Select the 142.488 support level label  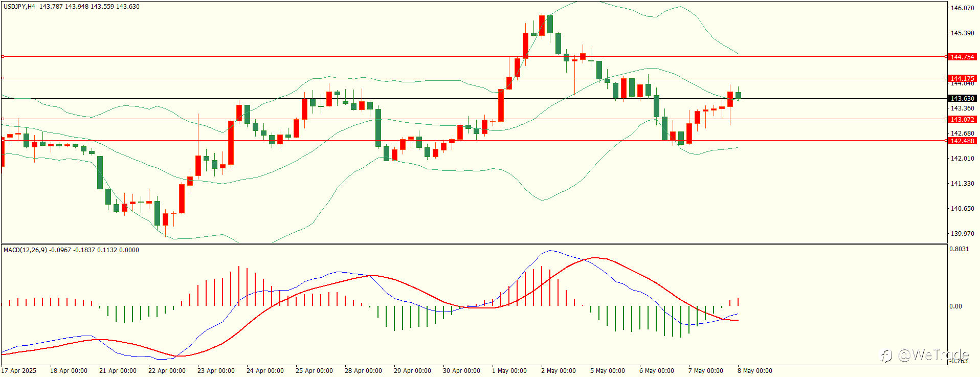coord(962,141)
